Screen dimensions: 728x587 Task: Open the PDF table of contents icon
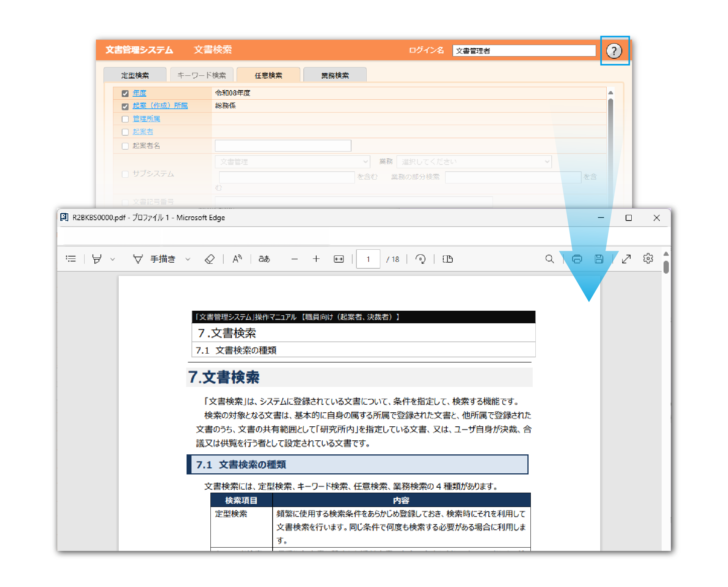click(x=71, y=259)
